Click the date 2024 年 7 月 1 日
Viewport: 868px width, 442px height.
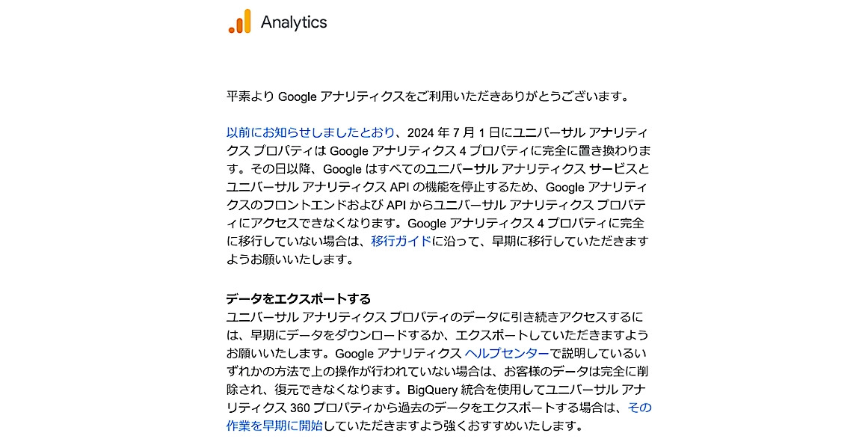pyautogui.click(x=453, y=132)
